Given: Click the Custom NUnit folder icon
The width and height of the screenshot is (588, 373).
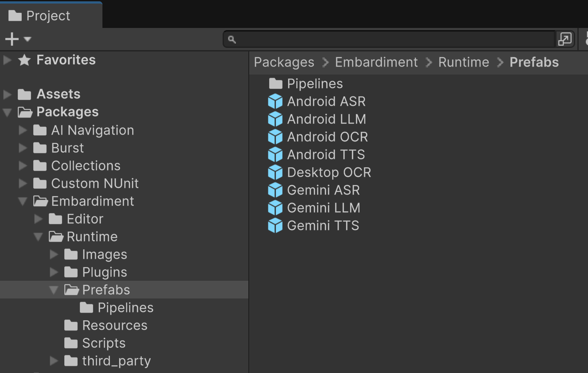Looking at the screenshot, I should tap(40, 184).
